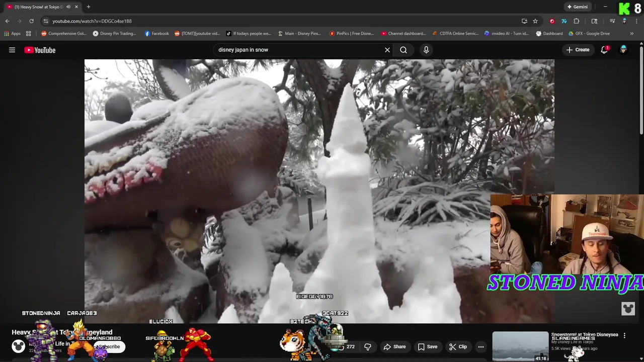Open CDTFA Online Servic... bookmark

coord(455,34)
